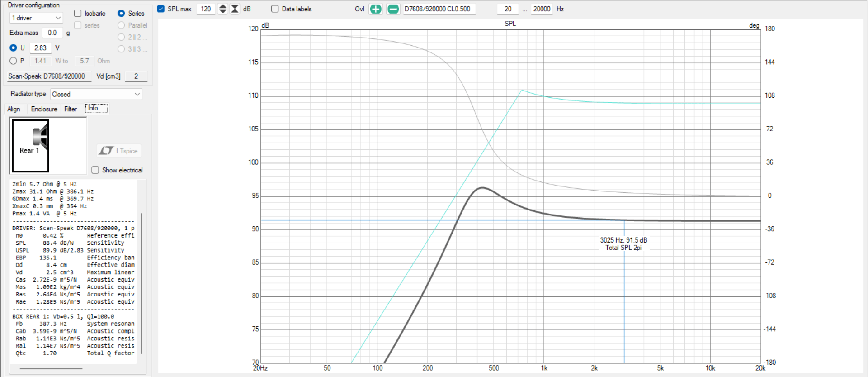This screenshot has width=868, height=377.
Task: Click the BOX REAR 1 header line
Action: pyautogui.click(x=63, y=317)
